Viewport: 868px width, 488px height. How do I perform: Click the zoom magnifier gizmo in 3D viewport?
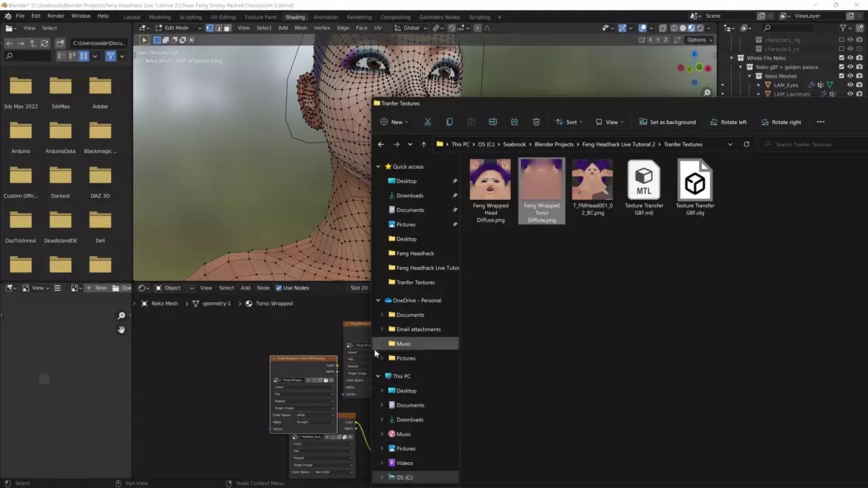coord(707,93)
